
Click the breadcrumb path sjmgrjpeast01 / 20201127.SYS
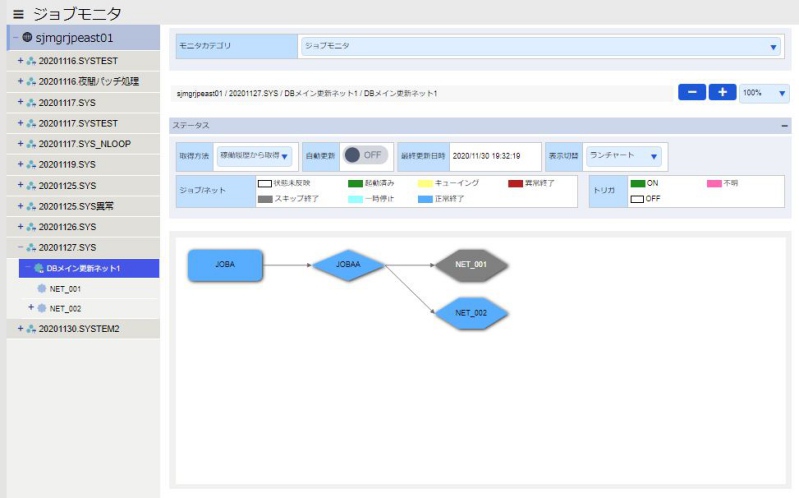pyautogui.click(x=227, y=94)
